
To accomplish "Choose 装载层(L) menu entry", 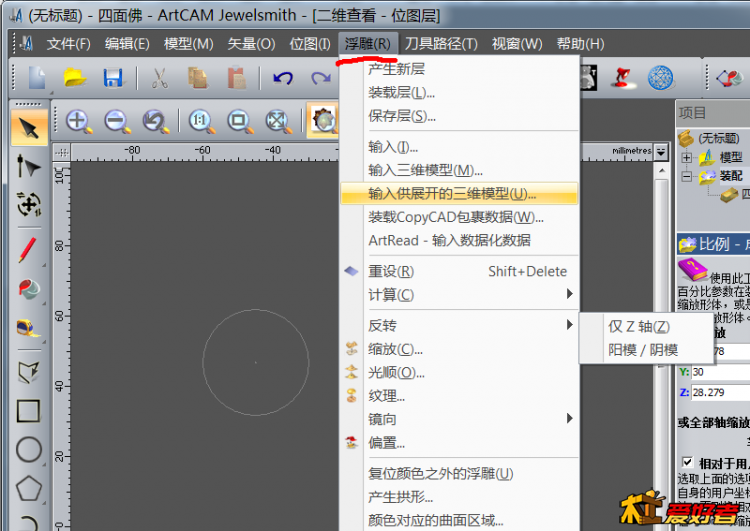I will point(459,92).
